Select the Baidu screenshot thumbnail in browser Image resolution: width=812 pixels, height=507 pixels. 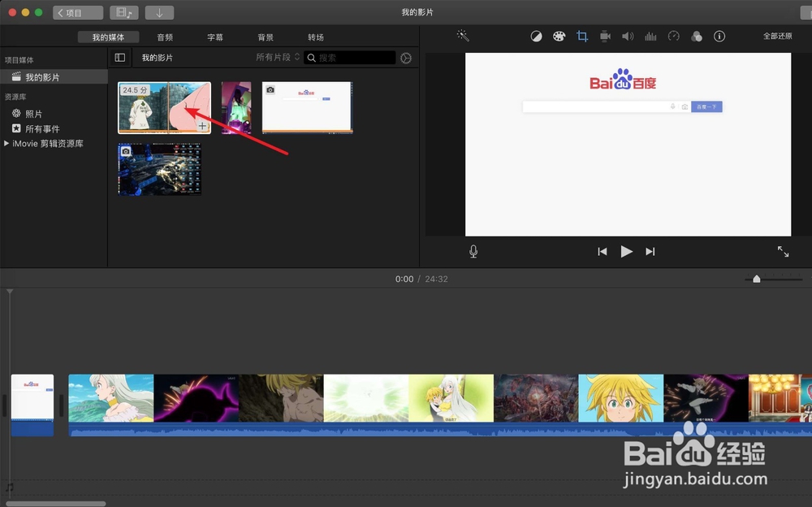[307, 107]
